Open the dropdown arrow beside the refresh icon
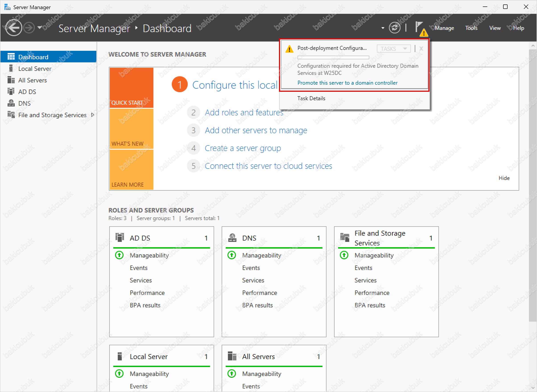 pyautogui.click(x=382, y=28)
